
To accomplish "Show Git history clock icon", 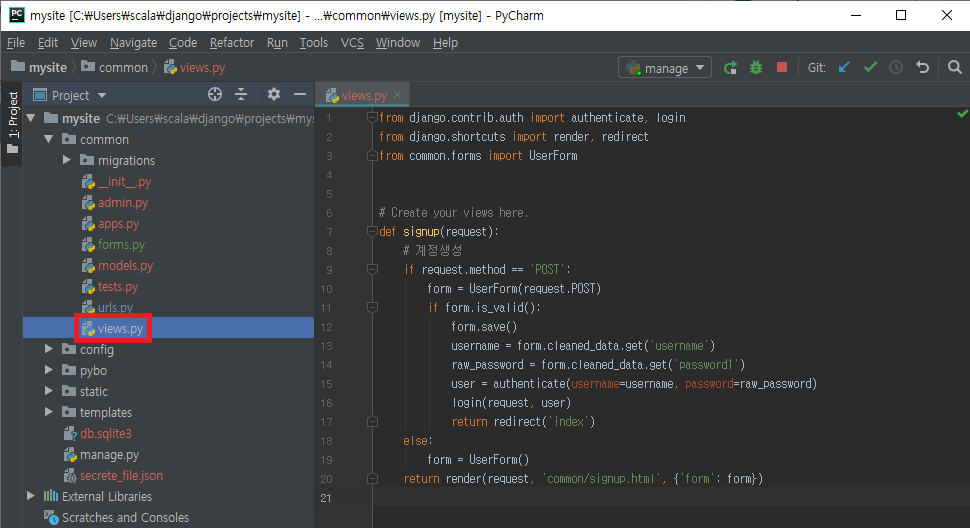I will (x=896, y=67).
